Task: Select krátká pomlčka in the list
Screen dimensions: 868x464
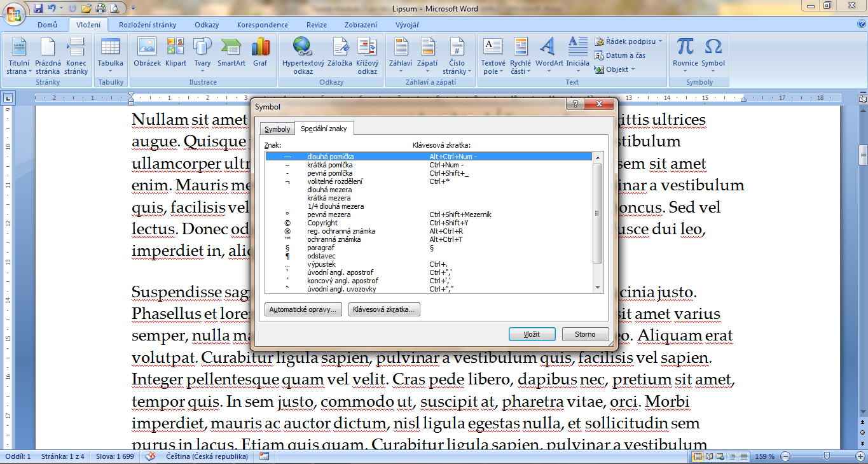Action: (x=429, y=165)
